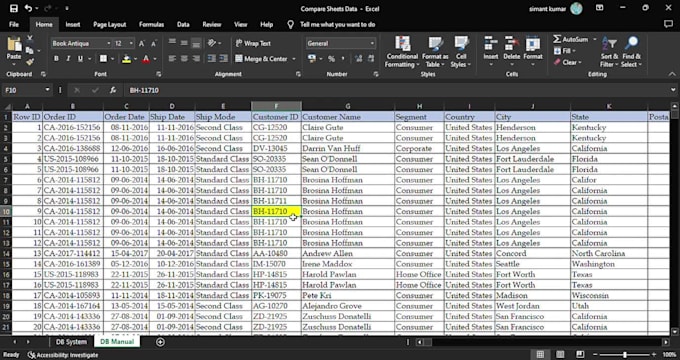Open the font color dropdown arrow
The width and height of the screenshot is (680, 360).
pyautogui.click(x=155, y=59)
